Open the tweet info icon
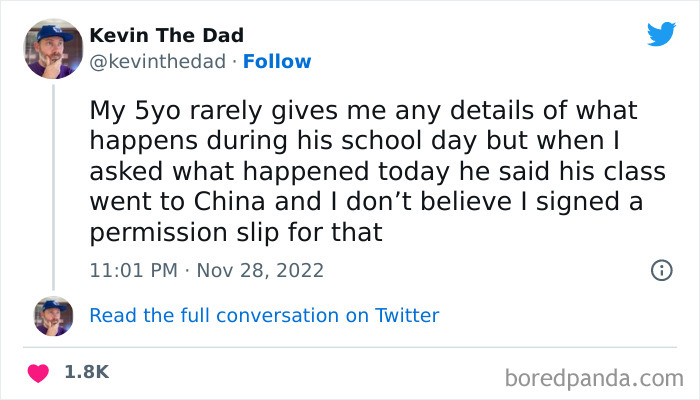Viewport: 700px width, 400px height. pos(660,270)
